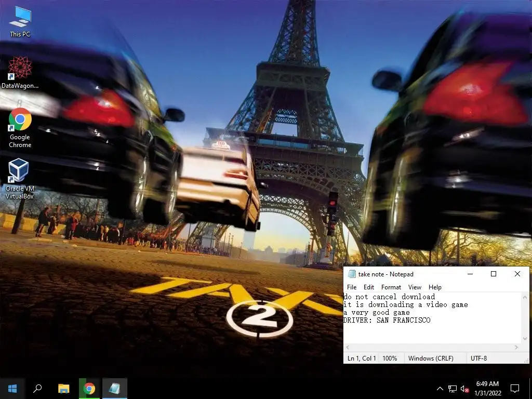Click '100%' zoom status entry

tap(390, 358)
